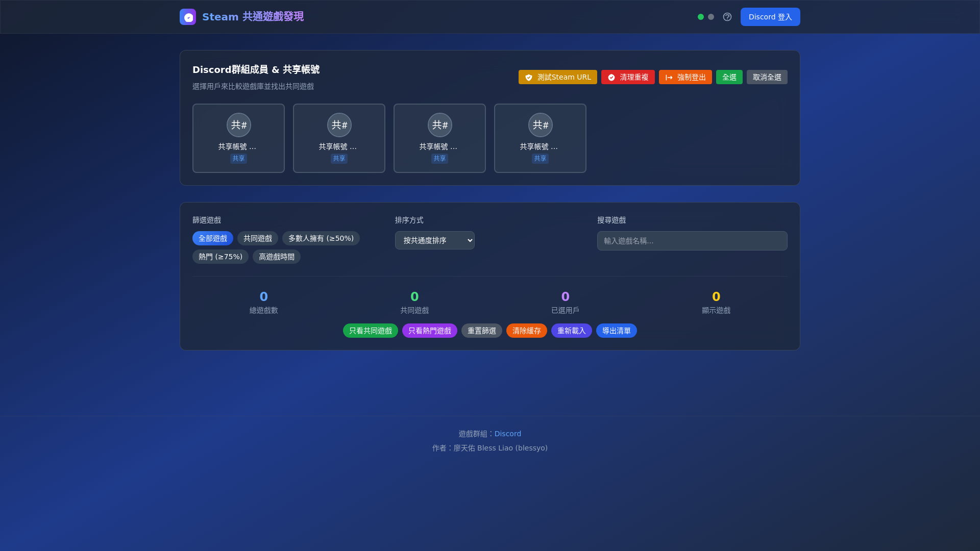The image size is (980, 551).
Task: Toggle the 高遊戲時間 filter chip
Action: (x=277, y=257)
